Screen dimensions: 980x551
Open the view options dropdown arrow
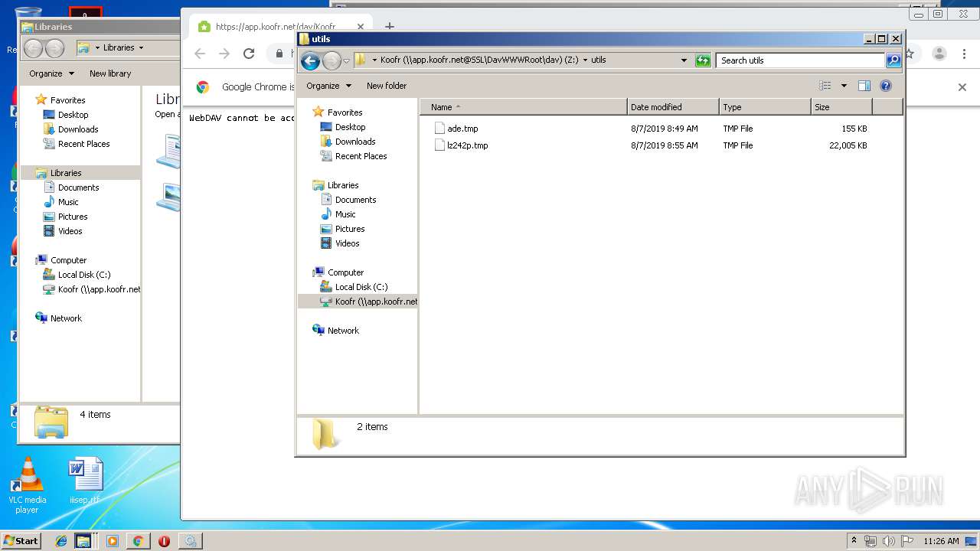[844, 86]
